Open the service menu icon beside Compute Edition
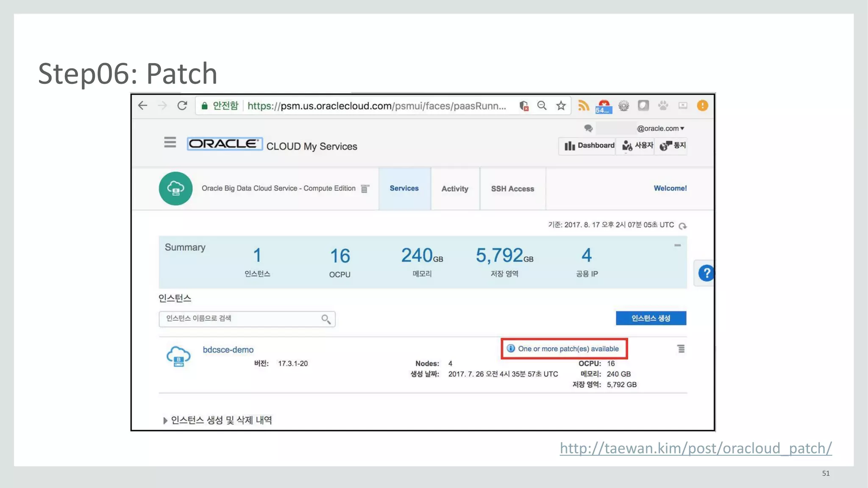The image size is (868, 488). tap(364, 189)
